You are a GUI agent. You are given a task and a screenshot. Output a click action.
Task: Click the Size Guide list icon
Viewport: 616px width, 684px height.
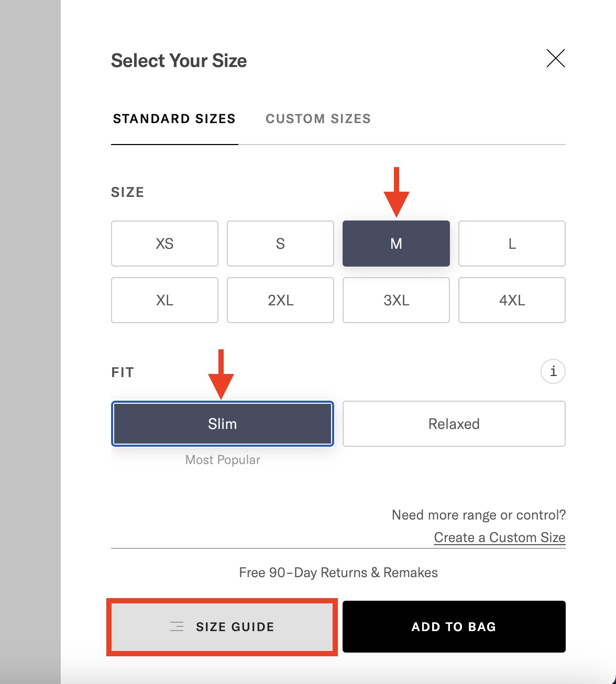coord(177,626)
